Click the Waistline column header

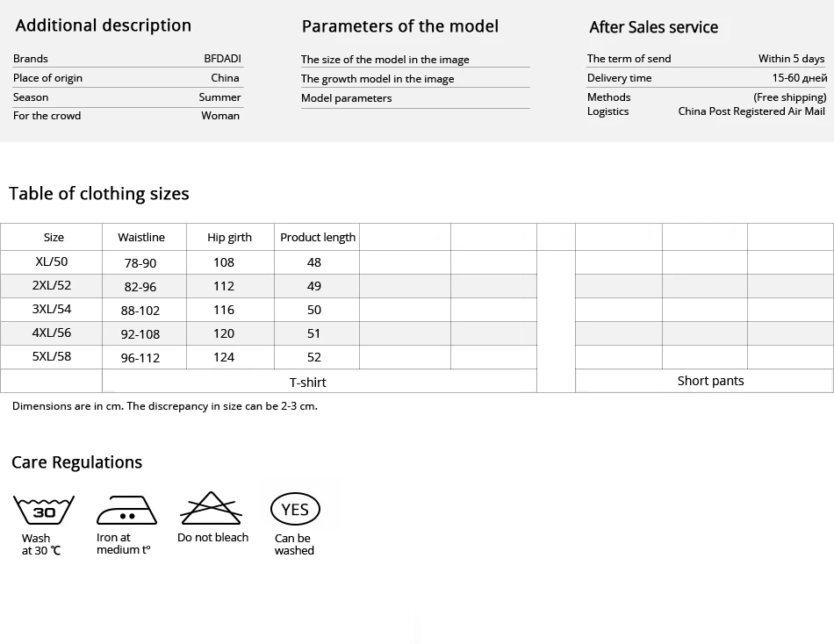[141, 237]
